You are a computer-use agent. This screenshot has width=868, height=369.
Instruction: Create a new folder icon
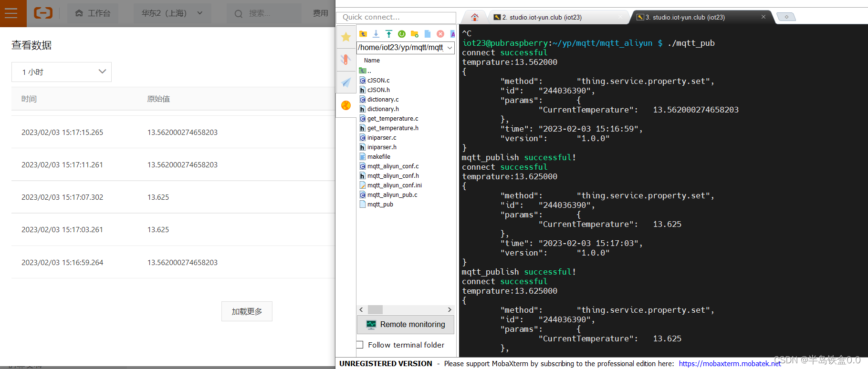(x=415, y=34)
